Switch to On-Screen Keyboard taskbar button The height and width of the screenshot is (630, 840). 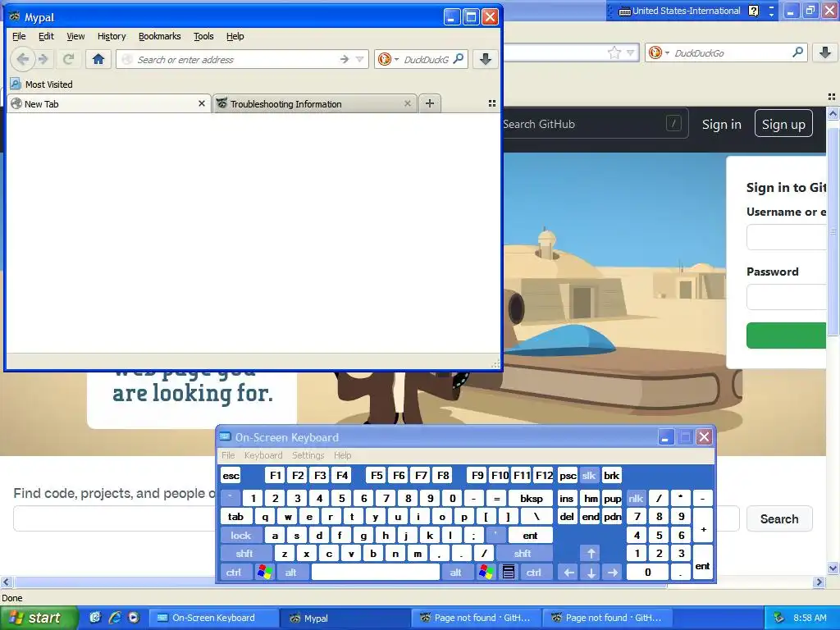coord(214,618)
